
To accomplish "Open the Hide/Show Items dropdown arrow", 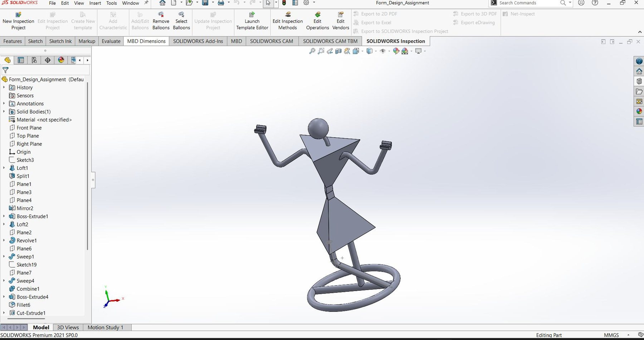I will coord(389,51).
